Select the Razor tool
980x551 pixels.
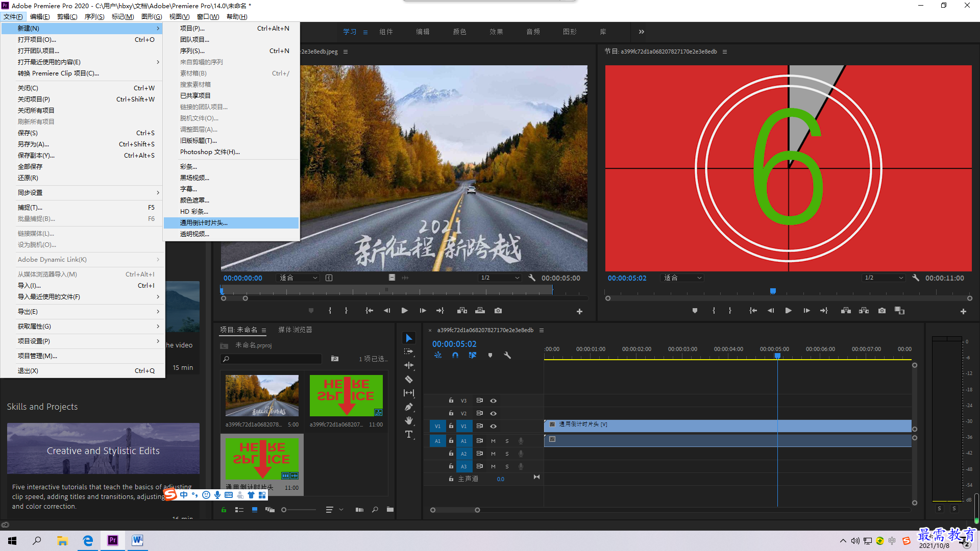(409, 379)
